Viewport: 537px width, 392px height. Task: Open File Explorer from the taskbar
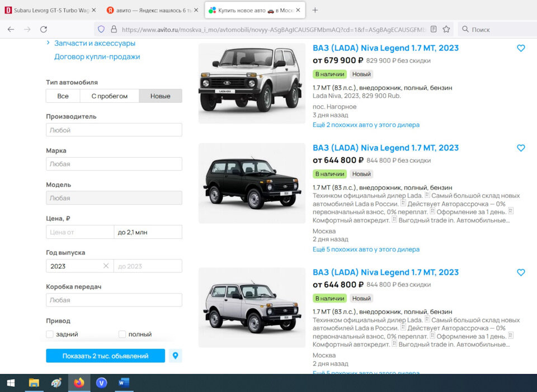coord(34,382)
